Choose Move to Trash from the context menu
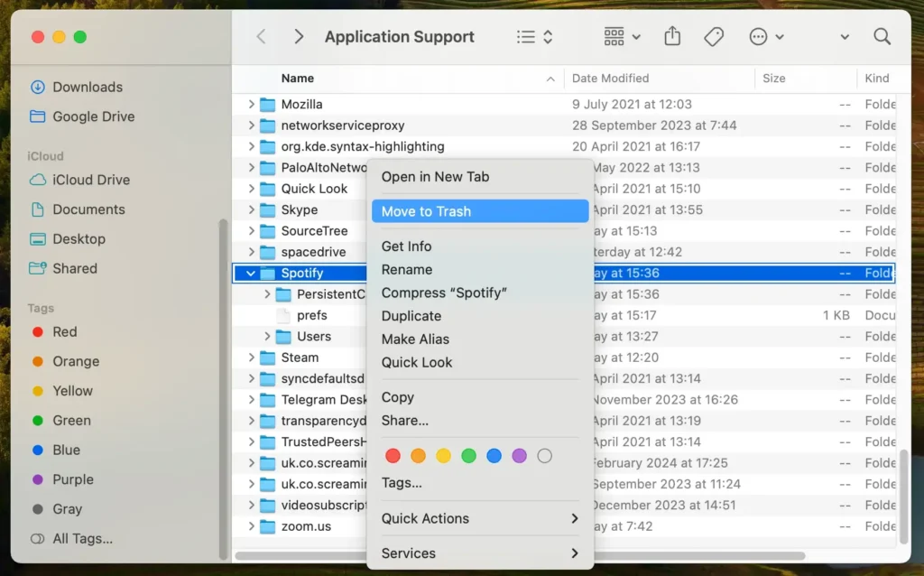This screenshot has height=576, width=924. tap(426, 211)
